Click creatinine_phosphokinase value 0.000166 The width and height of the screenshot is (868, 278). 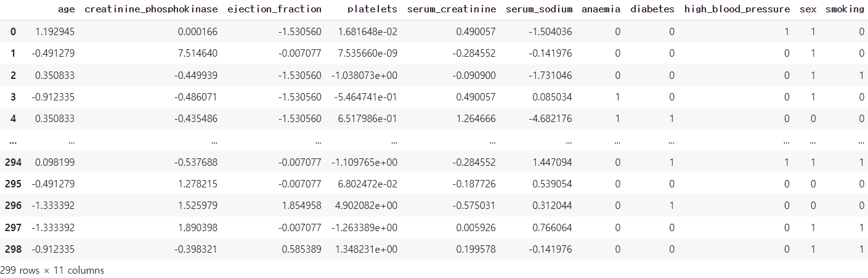198,31
